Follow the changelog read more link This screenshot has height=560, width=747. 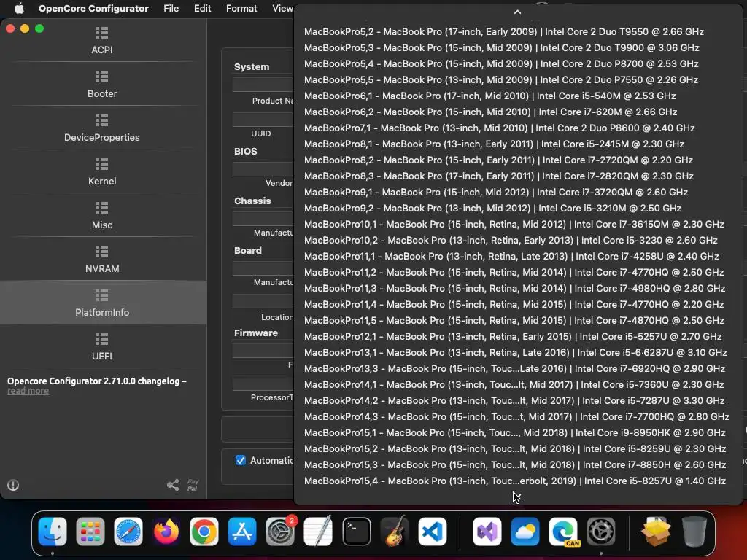[28, 391]
